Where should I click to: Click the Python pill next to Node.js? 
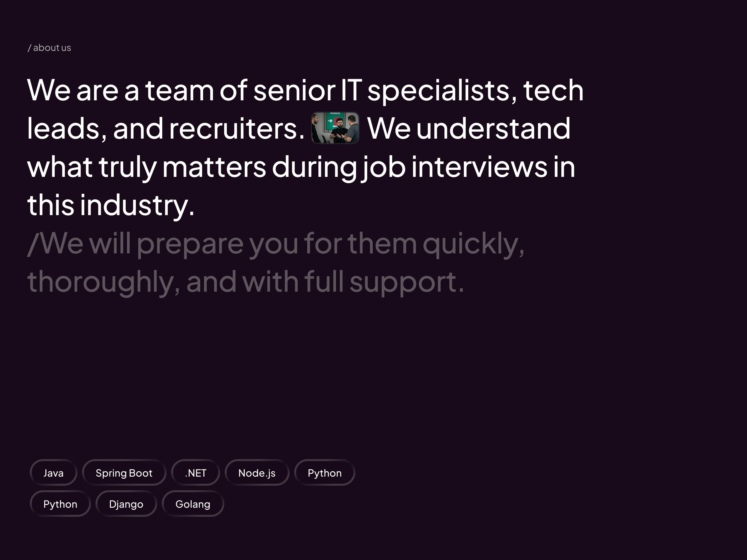tap(324, 472)
